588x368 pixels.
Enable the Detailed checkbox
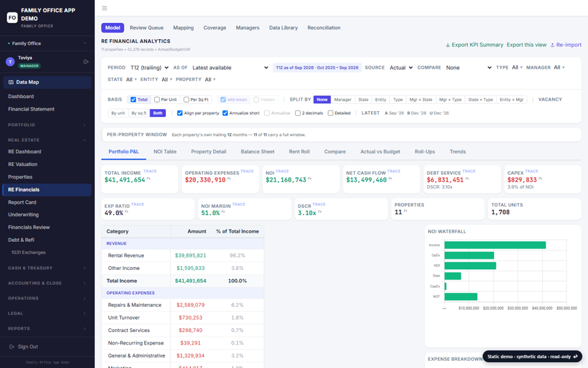[331, 113]
